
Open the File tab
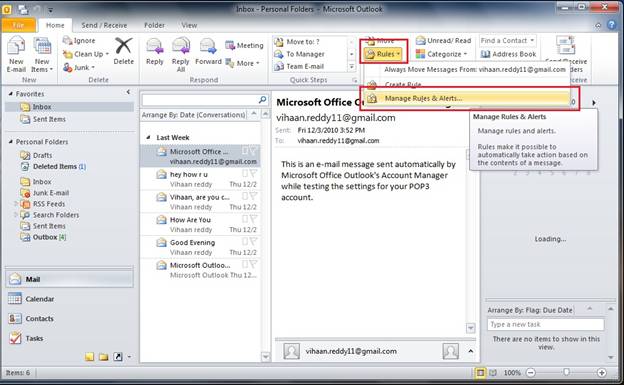point(18,25)
